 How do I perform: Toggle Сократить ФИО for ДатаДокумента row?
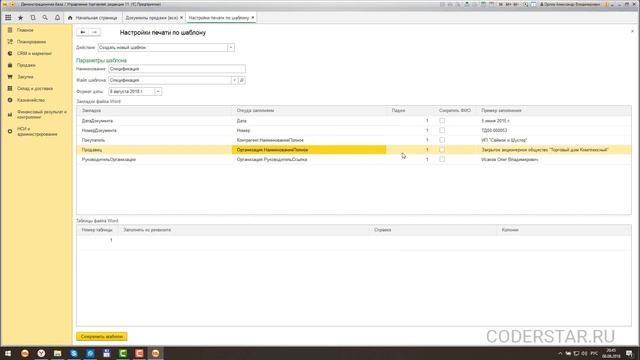[x=442, y=121]
